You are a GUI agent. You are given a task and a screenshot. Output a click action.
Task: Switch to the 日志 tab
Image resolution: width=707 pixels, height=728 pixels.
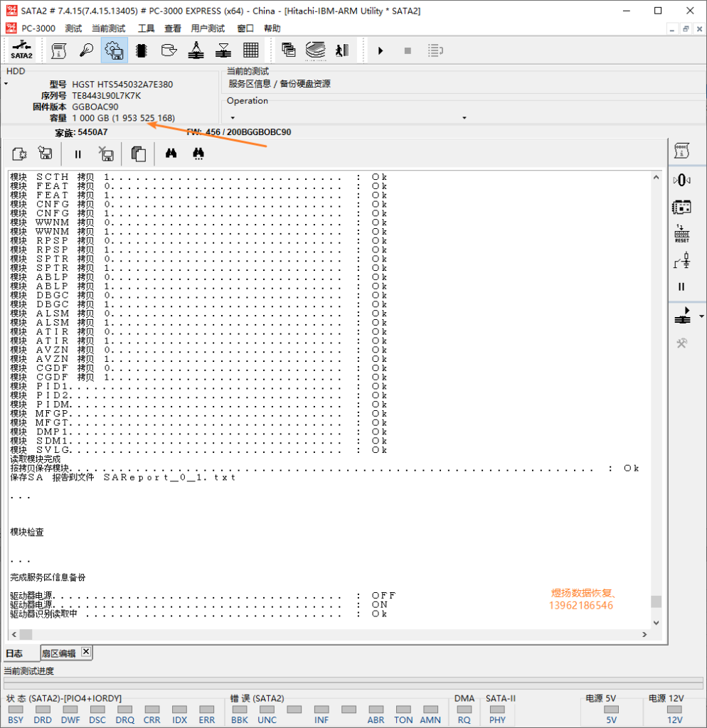tap(14, 654)
